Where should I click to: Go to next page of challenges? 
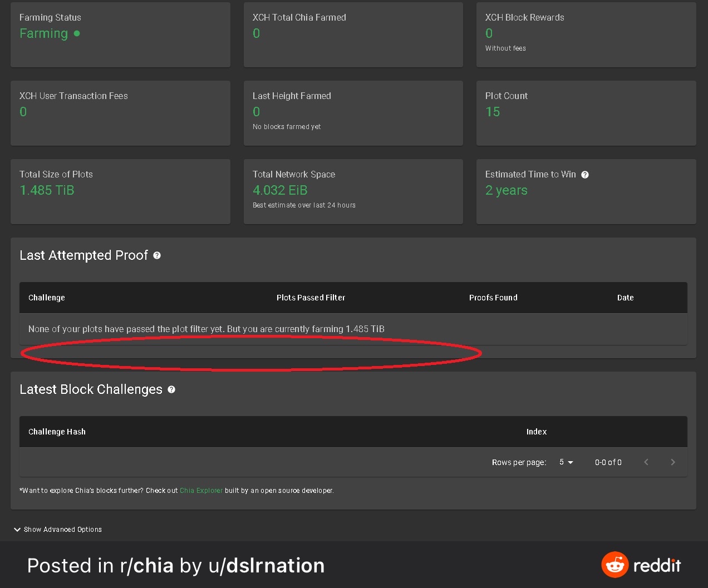(673, 462)
